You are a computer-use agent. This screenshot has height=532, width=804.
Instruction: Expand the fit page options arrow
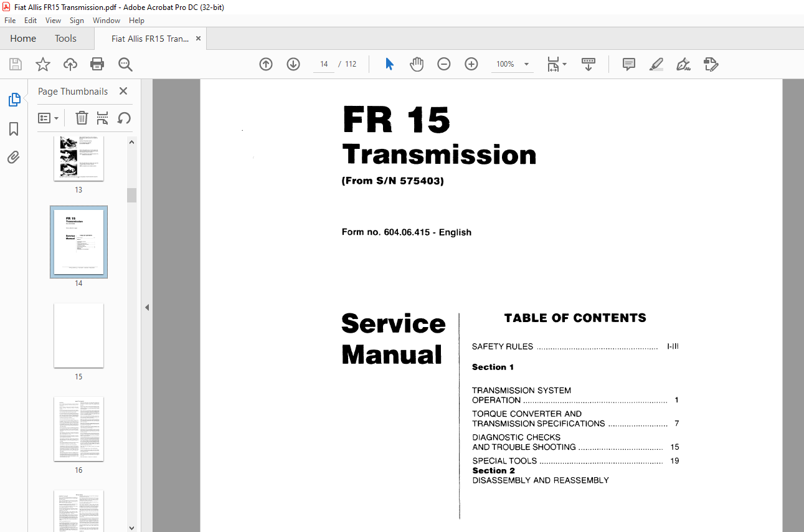pos(565,64)
